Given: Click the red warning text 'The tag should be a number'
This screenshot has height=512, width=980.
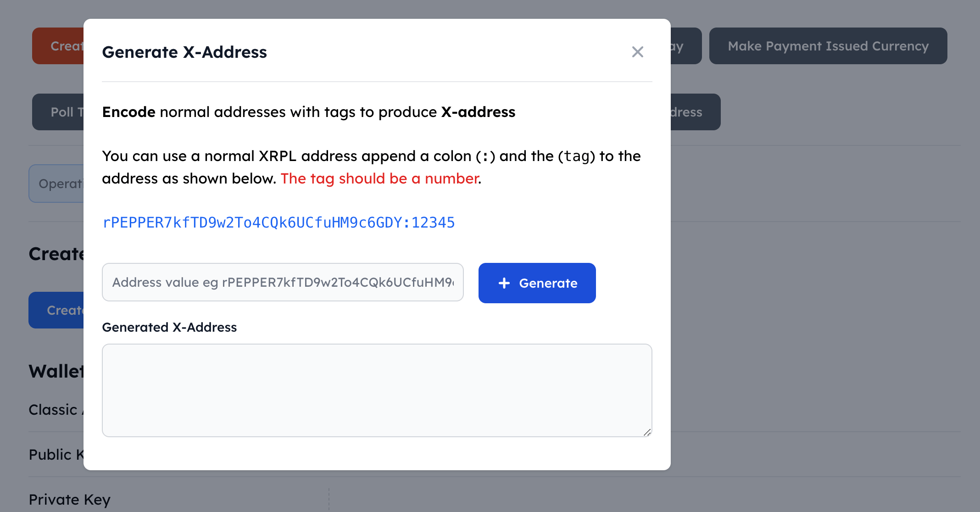Looking at the screenshot, I should (x=380, y=178).
